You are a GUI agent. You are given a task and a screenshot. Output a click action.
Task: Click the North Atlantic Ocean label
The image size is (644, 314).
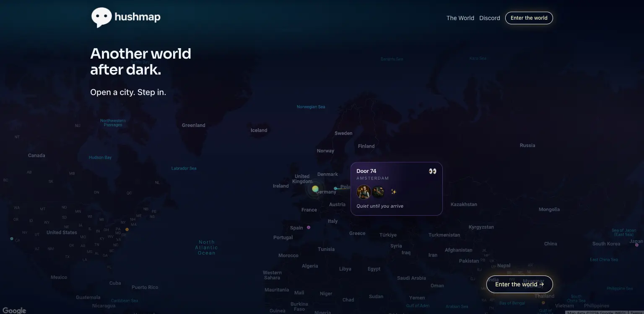point(207,247)
